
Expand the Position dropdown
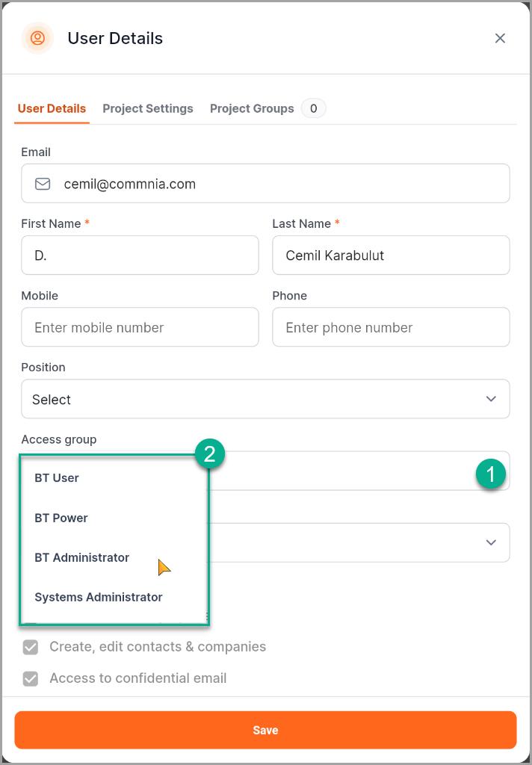point(265,399)
